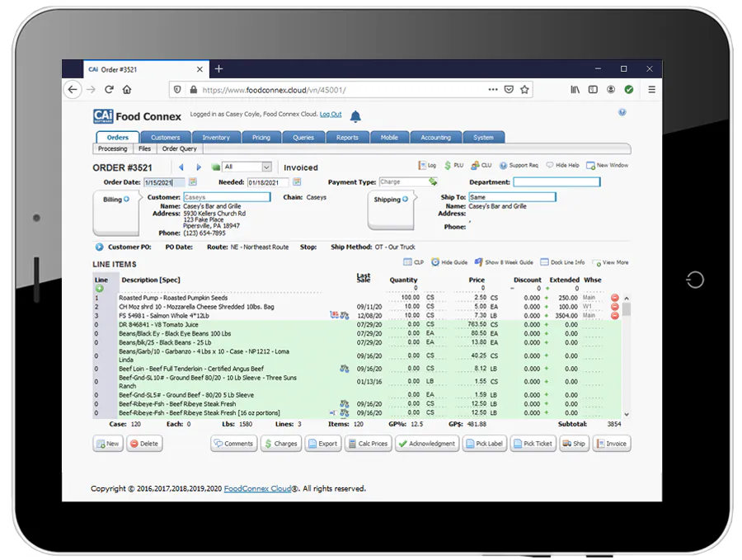
Task: Click the Order Date field
Action: [x=164, y=182]
